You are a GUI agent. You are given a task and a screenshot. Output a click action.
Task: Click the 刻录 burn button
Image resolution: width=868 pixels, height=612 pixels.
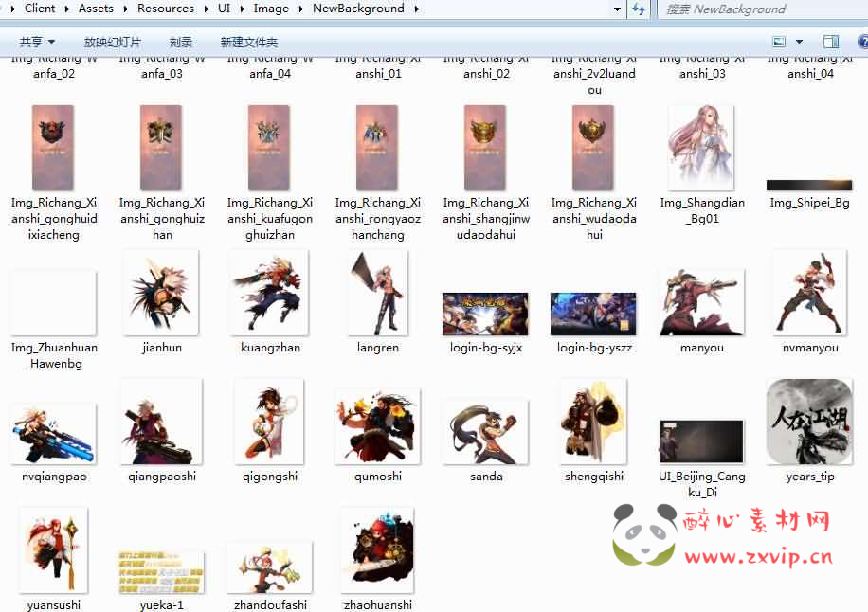[x=181, y=42]
